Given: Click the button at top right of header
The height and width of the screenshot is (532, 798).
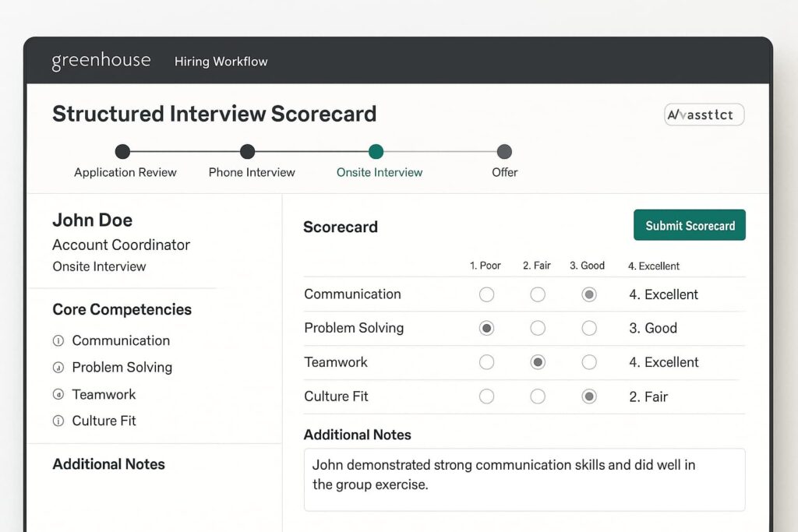Looking at the screenshot, I should pos(704,115).
